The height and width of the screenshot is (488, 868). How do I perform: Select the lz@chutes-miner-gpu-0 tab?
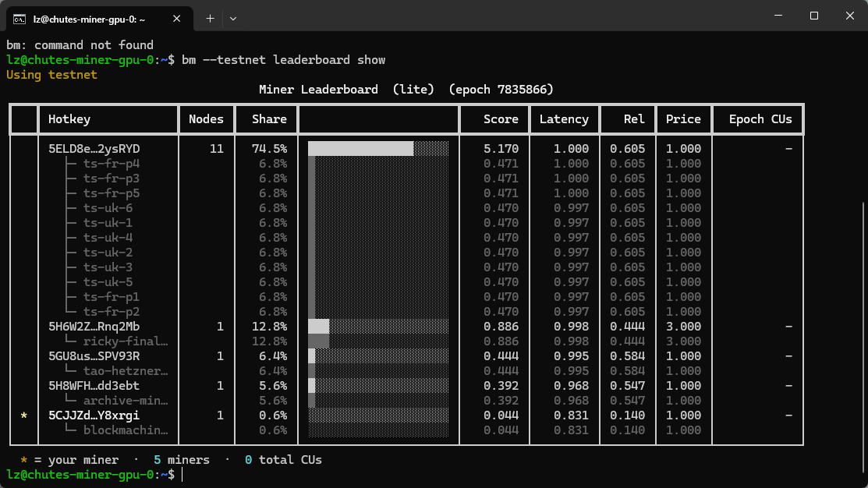point(100,19)
